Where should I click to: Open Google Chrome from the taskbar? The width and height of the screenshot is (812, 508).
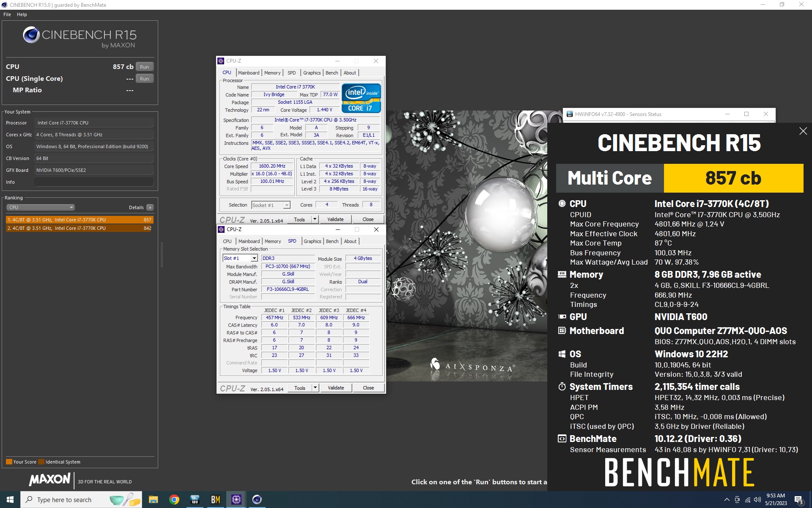(174, 500)
